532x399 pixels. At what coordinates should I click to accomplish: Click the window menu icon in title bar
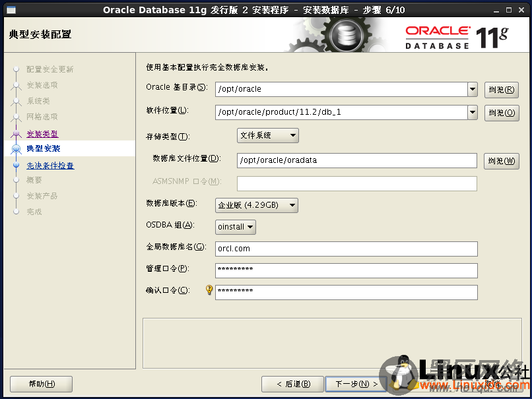pyautogui.click(x=11, y=10)
